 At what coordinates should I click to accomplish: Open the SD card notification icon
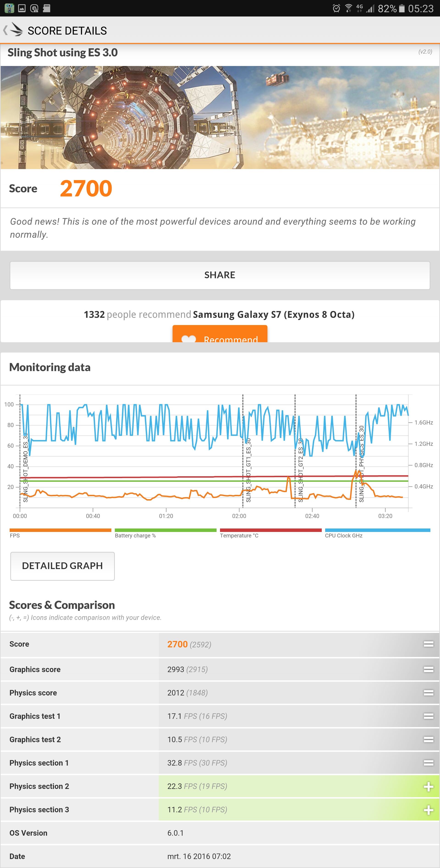pyautogui.click(x=47, y=8)
